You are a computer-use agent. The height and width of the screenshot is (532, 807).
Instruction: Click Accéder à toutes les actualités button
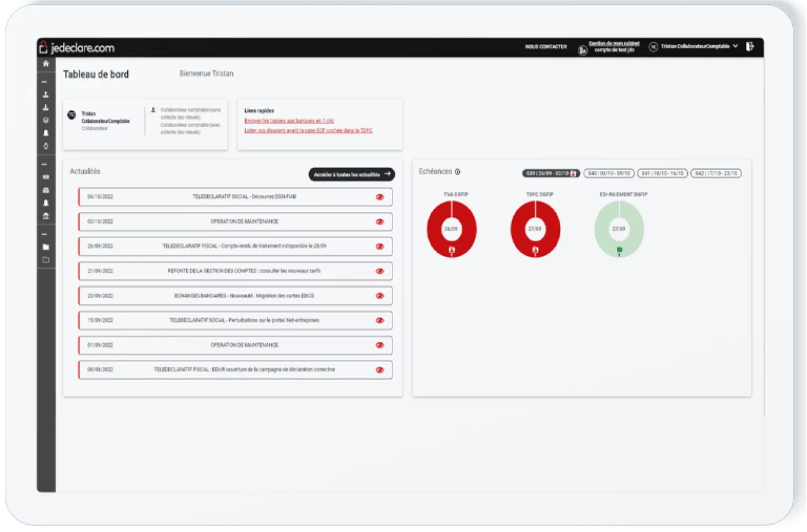pyautogui.click(x=352, y=174)
